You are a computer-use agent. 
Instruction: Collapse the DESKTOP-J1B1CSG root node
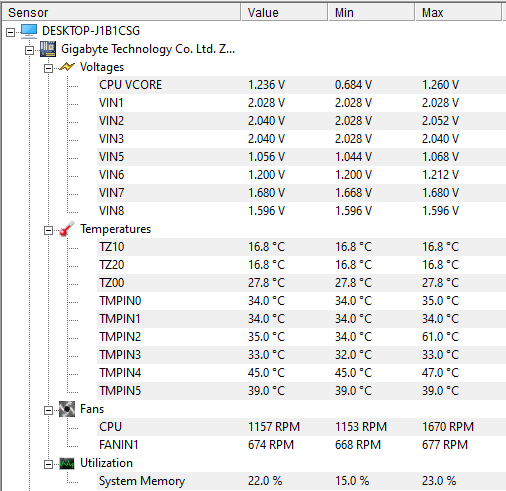pyautogui.click(x=11, y=32)
